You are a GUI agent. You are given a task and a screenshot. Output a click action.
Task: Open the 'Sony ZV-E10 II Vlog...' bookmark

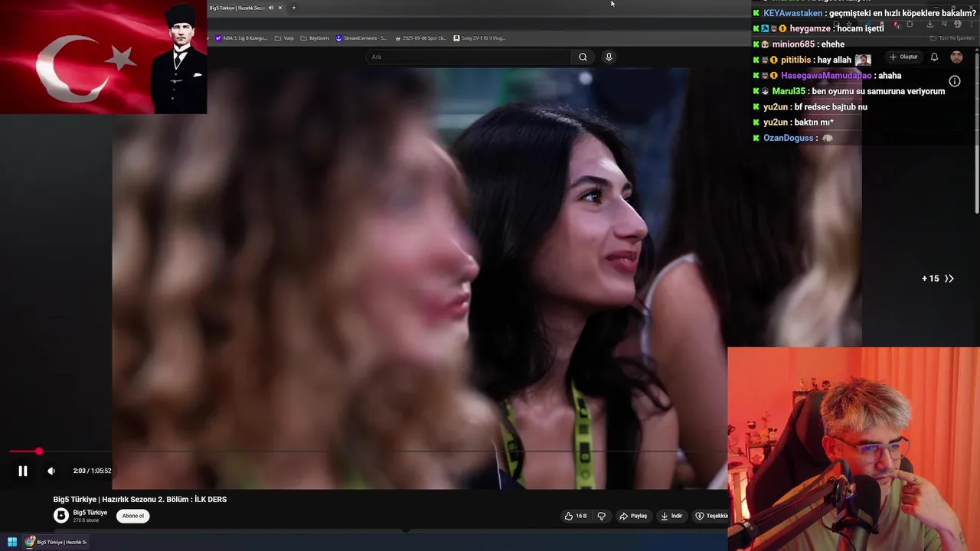click(479, 37)
